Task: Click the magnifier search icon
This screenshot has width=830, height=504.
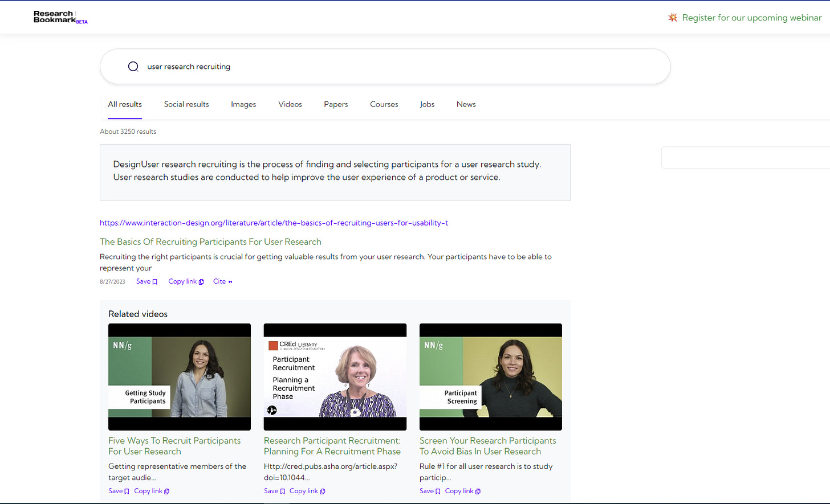Action: coord(133,67)
